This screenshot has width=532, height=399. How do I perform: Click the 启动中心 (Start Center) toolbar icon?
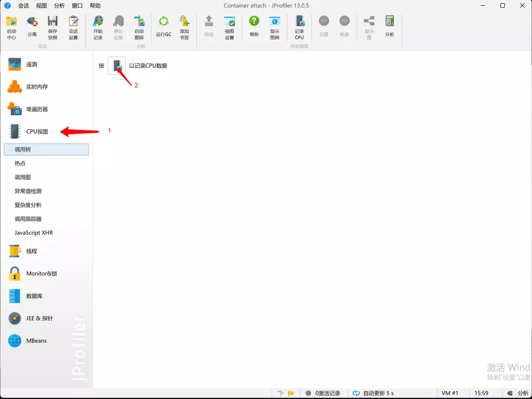12,27
